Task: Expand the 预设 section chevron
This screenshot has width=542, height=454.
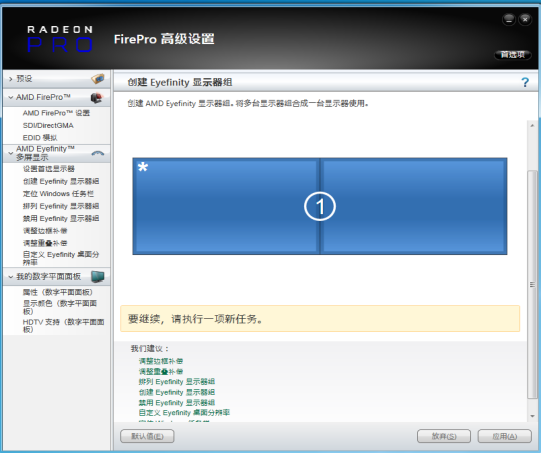Action: click(10, 79)
